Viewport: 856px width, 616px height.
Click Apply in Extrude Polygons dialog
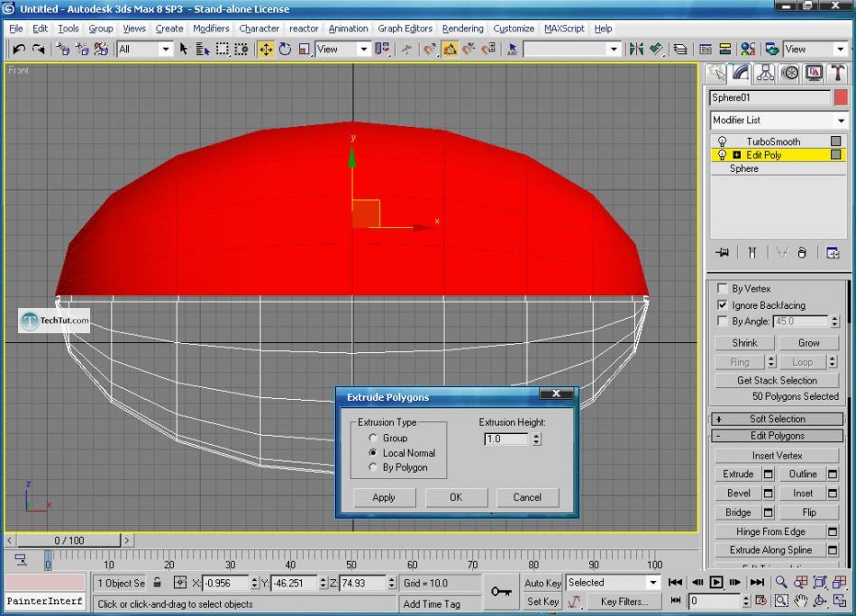(x=385, y=497)
